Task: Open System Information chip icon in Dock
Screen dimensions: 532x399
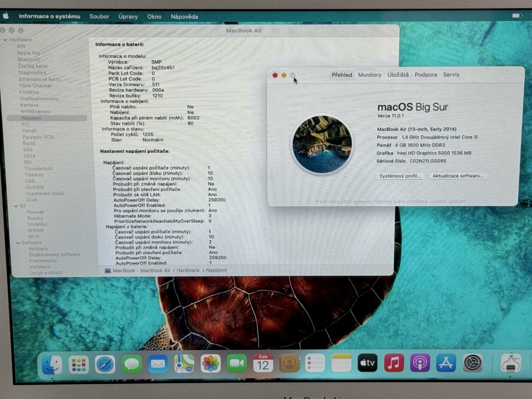Action: 511,363
